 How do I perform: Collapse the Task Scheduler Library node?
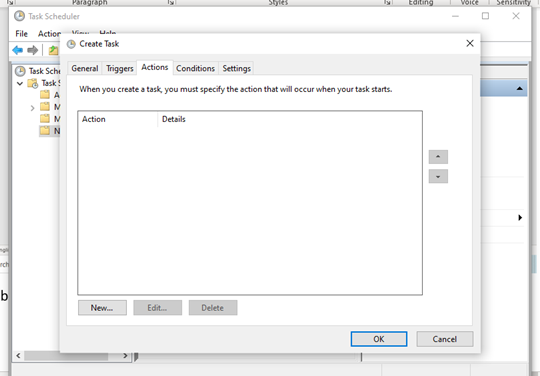coord(20,83)
